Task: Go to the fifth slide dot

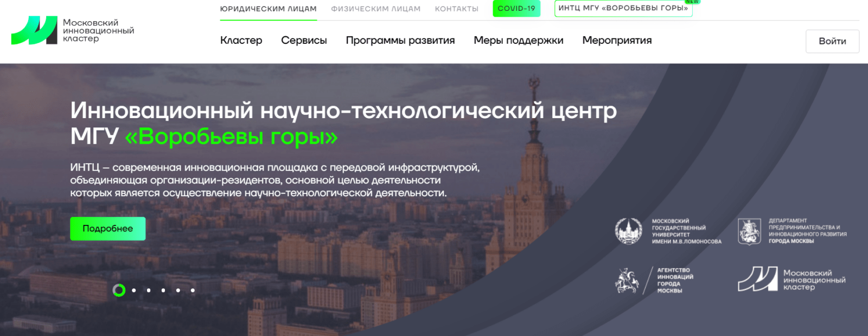Action: click(178, 290)
